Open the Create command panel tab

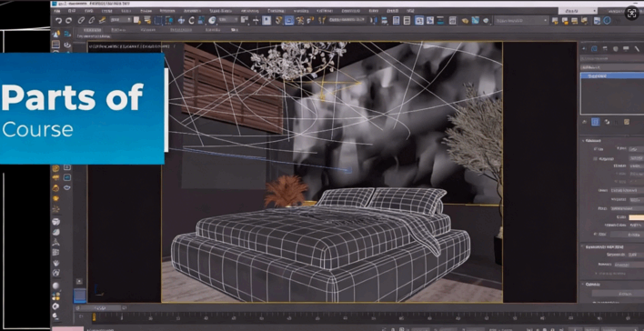point(584,49)
